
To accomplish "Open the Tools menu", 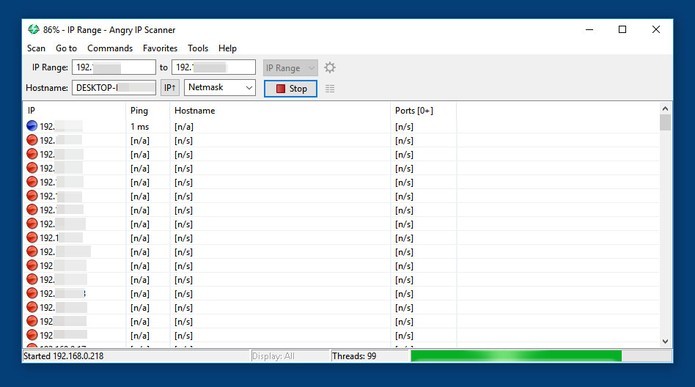I will (198, 48).
